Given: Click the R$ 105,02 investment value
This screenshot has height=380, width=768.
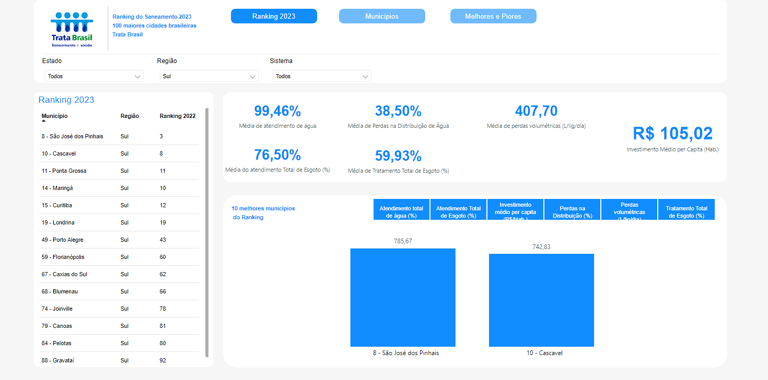Looking at the screenshot, I should pyautogui.click(x=672, y=133).
